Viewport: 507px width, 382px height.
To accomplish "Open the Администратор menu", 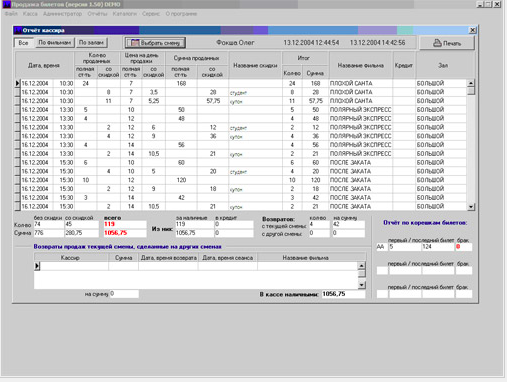I will (x=62, y=14).
